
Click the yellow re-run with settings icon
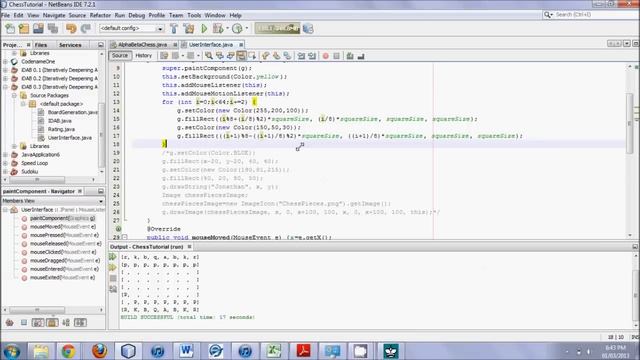tap(113, 267)
